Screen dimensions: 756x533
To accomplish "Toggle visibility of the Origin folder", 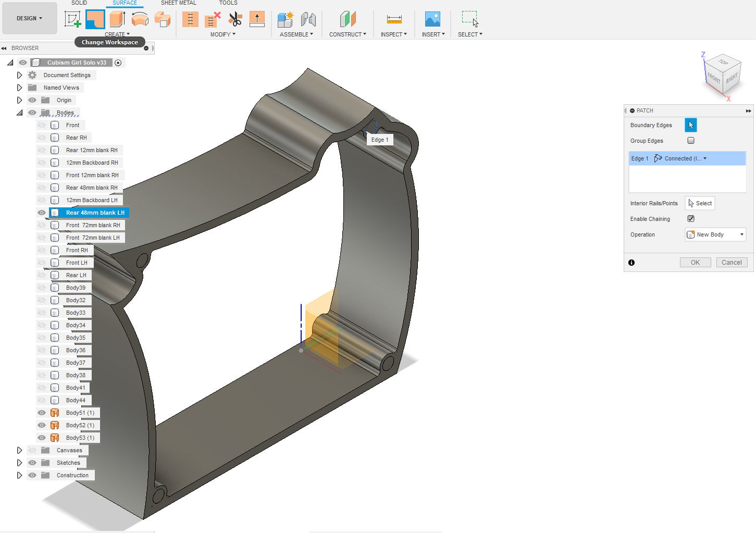I will tap(32, 100).
